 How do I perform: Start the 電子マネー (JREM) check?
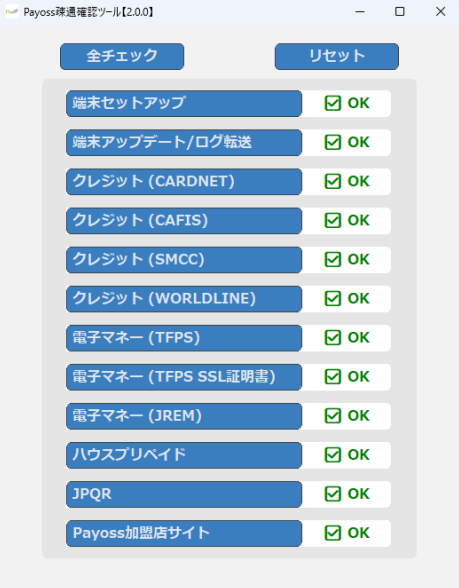[x=184, y=416]
